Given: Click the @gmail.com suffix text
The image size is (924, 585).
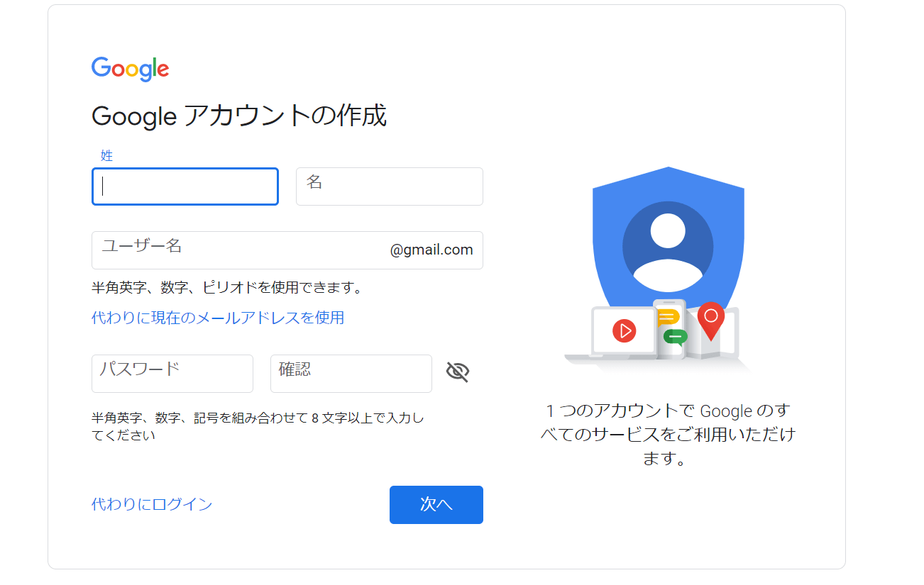Looking at the screenshot, I should [431, 250].
